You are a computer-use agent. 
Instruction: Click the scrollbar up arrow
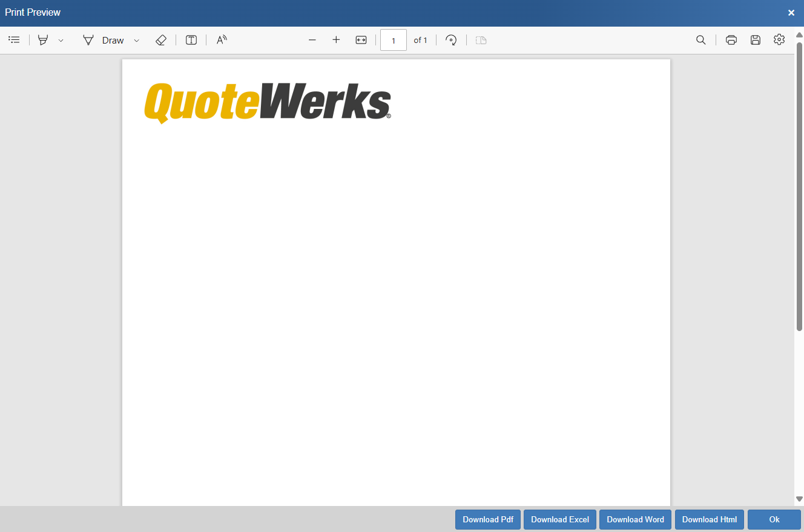[799, 35]
